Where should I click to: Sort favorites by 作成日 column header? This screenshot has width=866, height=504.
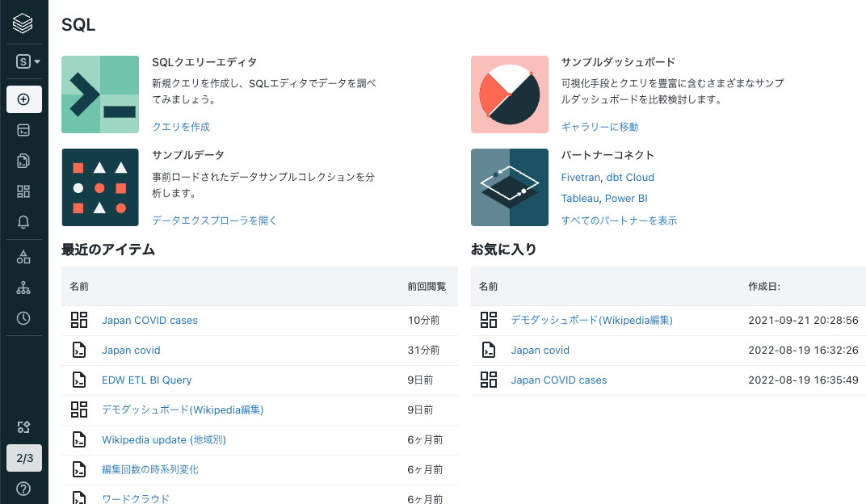[767, 287]
